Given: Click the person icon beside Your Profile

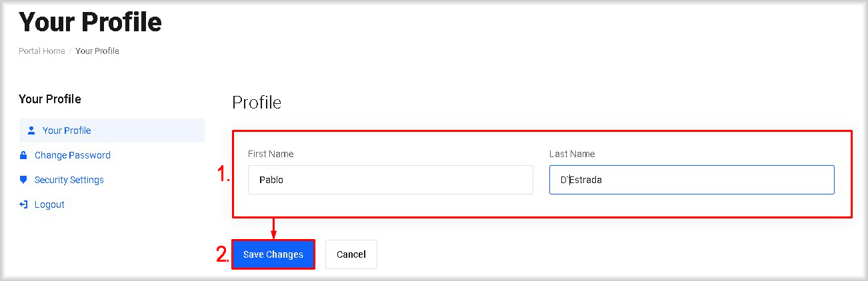Looking at the screenshot, I should coord(31,131).
